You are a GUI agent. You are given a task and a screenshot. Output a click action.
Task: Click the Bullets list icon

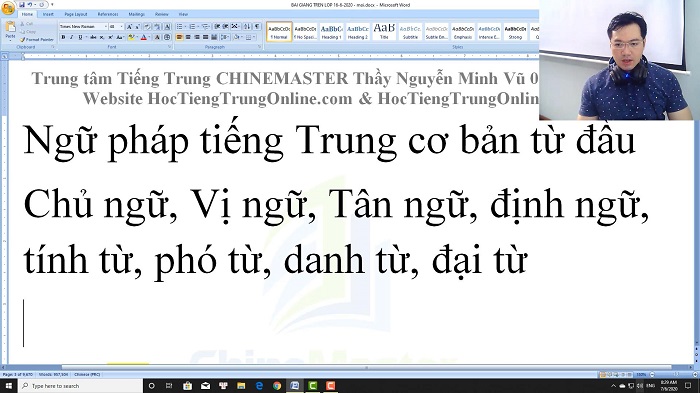tap(179, 27)
